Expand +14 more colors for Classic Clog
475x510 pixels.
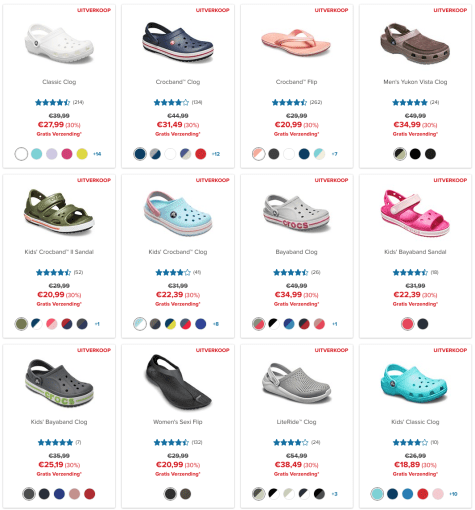pyautogui.click(x=97, y=154)
